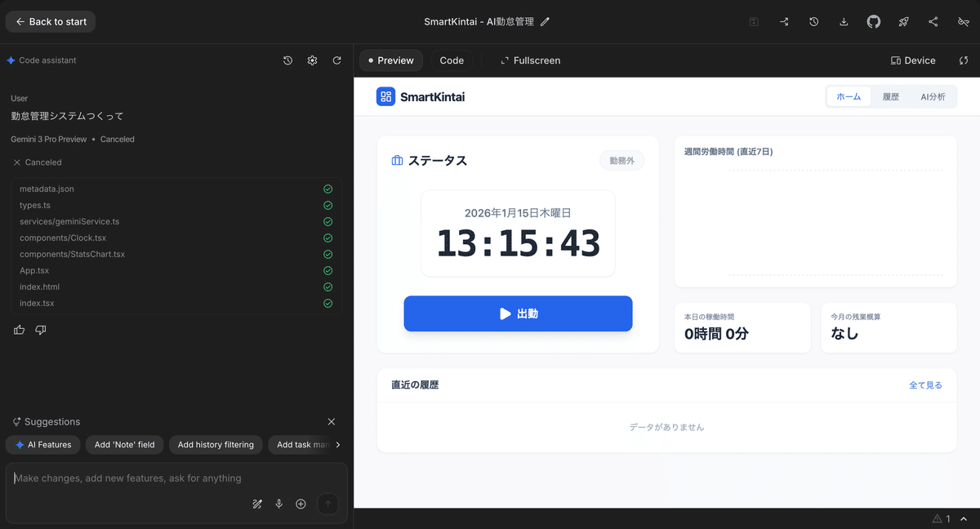Click the microphone icon in the prompt box

[278, 504]
